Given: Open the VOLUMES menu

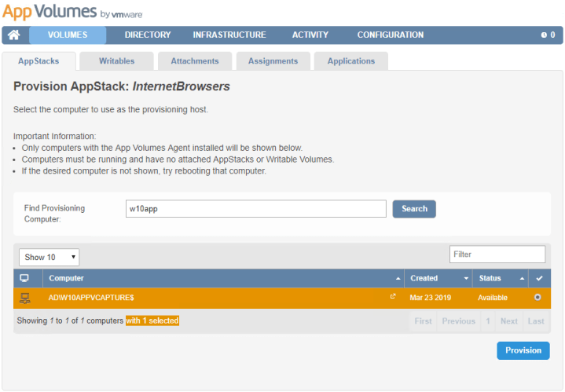Looking at the screenshot, I should [68, 35].
